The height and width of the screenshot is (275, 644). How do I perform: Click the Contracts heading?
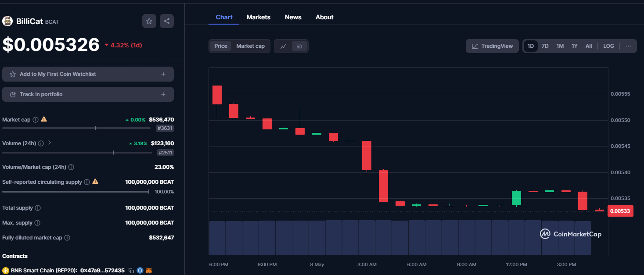click(x=15, y=256)
